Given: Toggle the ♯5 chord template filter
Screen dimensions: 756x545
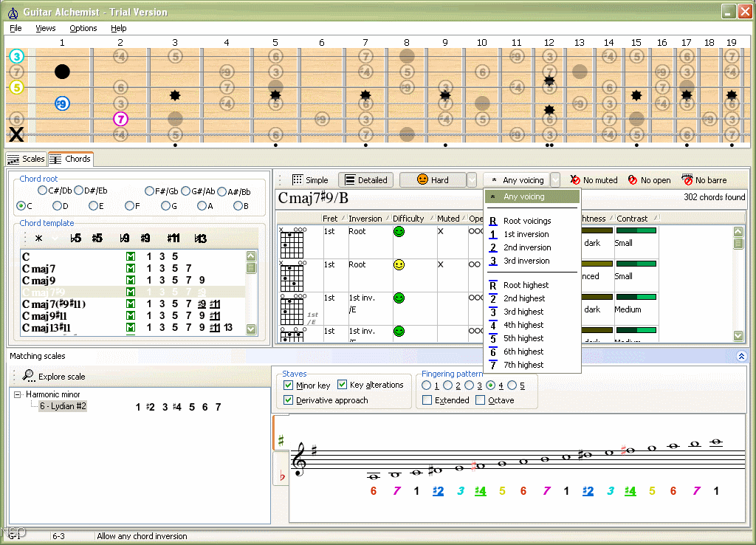Looking at the screenshot, I should click(x=97, y=239).
